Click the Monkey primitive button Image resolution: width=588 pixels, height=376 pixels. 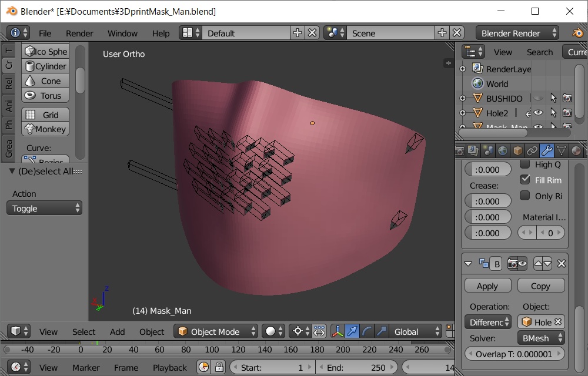45,129
